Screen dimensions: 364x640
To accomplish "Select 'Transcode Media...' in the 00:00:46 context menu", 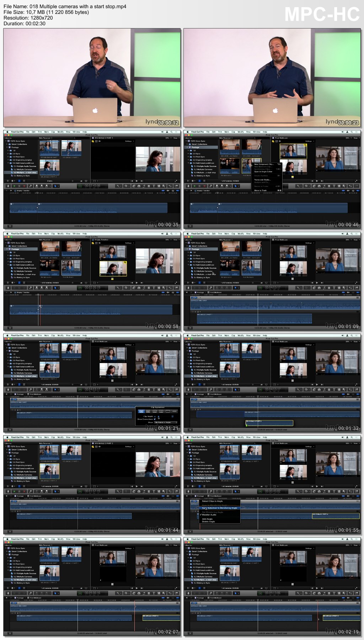I will click(x=262, y=180).
